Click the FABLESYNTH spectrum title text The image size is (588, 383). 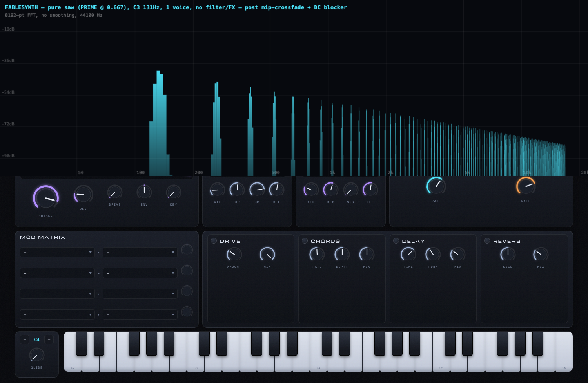click(x=176, y=7)
